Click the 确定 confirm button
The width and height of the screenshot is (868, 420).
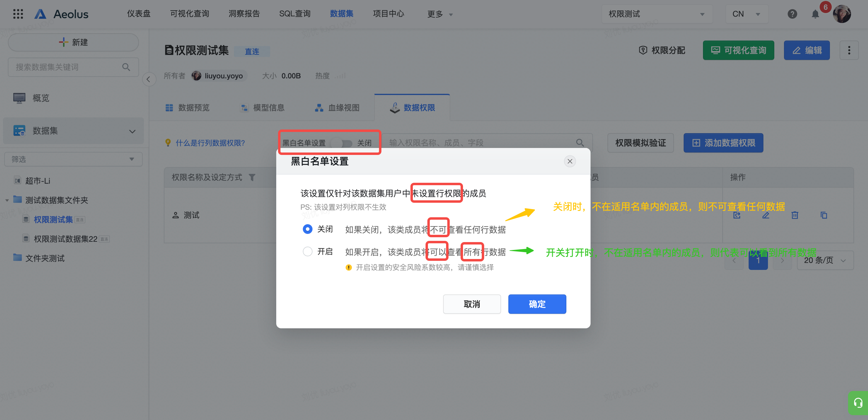(x=537, y=304)
